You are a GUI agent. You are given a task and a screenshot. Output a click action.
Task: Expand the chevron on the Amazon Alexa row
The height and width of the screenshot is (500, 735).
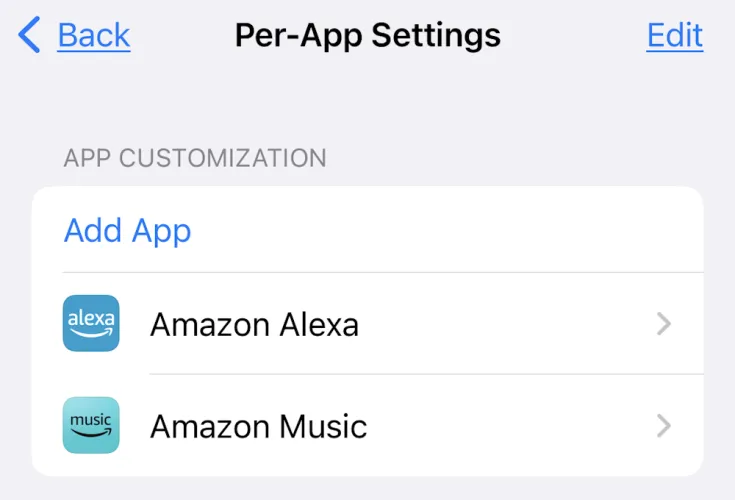(x=663, y=324)
